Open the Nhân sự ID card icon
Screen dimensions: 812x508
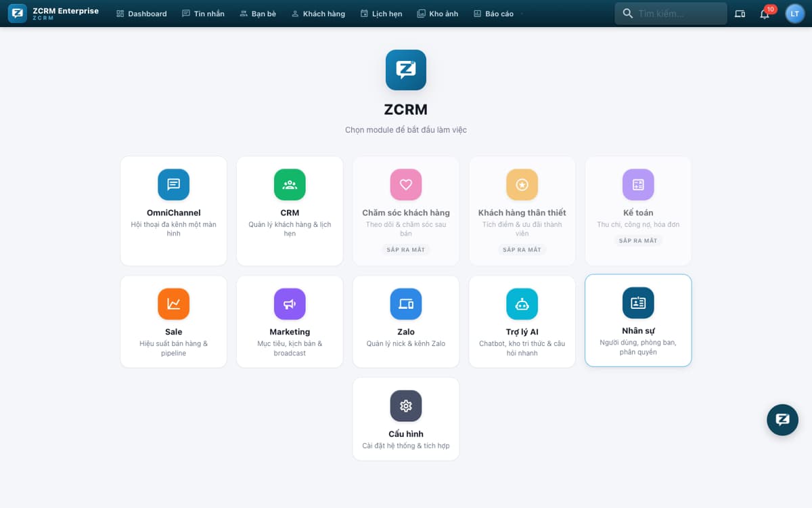point(638,303)
